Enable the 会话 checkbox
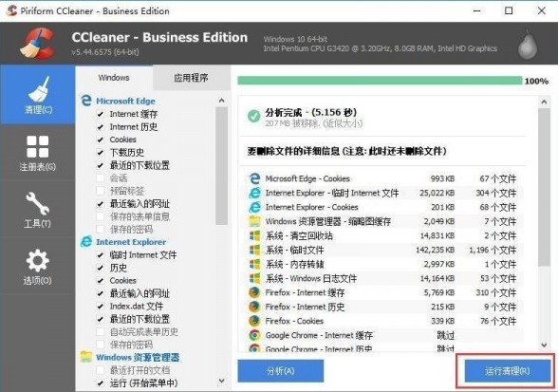This screenshot has width=558, height=392. click(101, 178)
